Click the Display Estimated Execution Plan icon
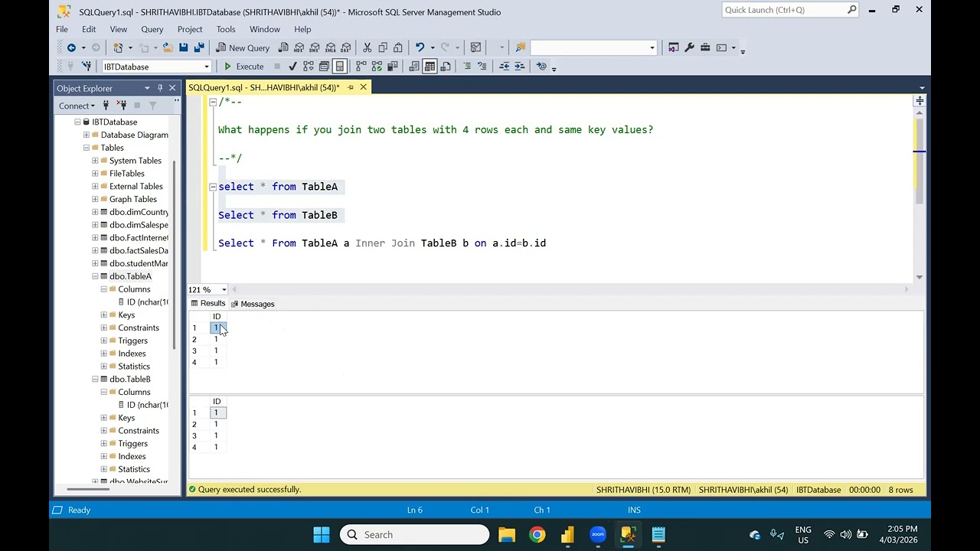The image size is (980, 551). [308, 67]
